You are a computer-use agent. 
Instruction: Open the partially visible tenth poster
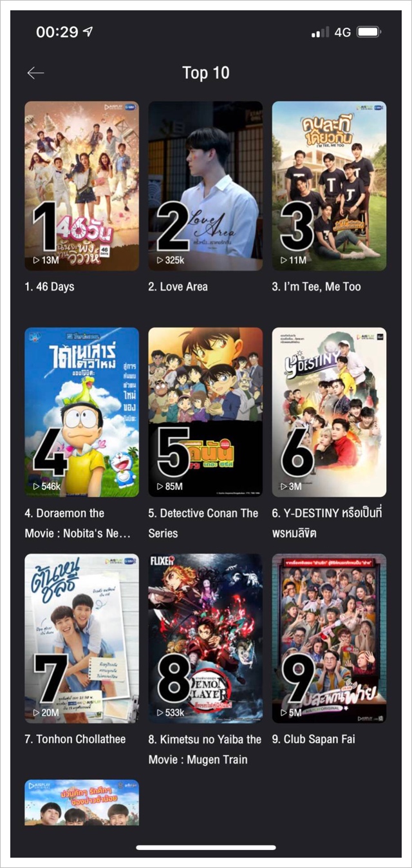click(82, 802)
